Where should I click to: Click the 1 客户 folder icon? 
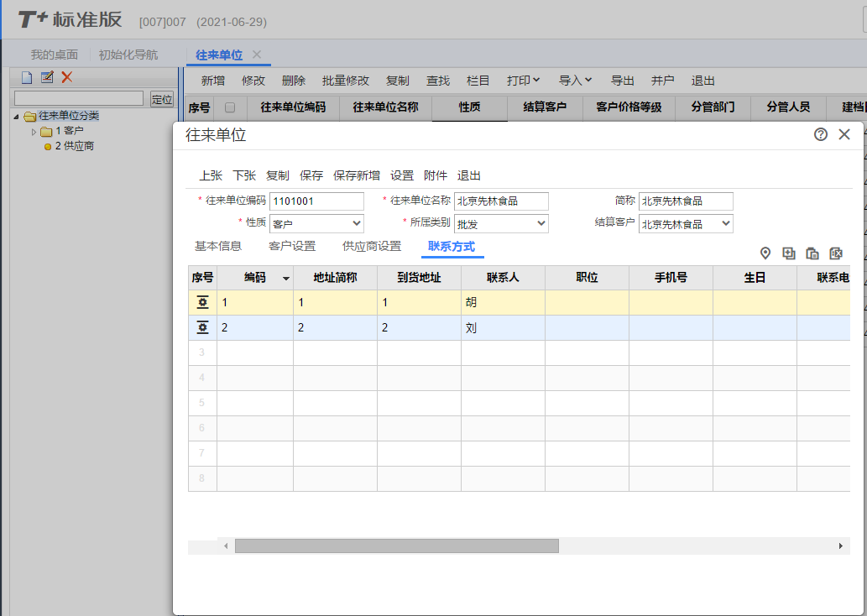pyautogui.click(x=46, y=132)
